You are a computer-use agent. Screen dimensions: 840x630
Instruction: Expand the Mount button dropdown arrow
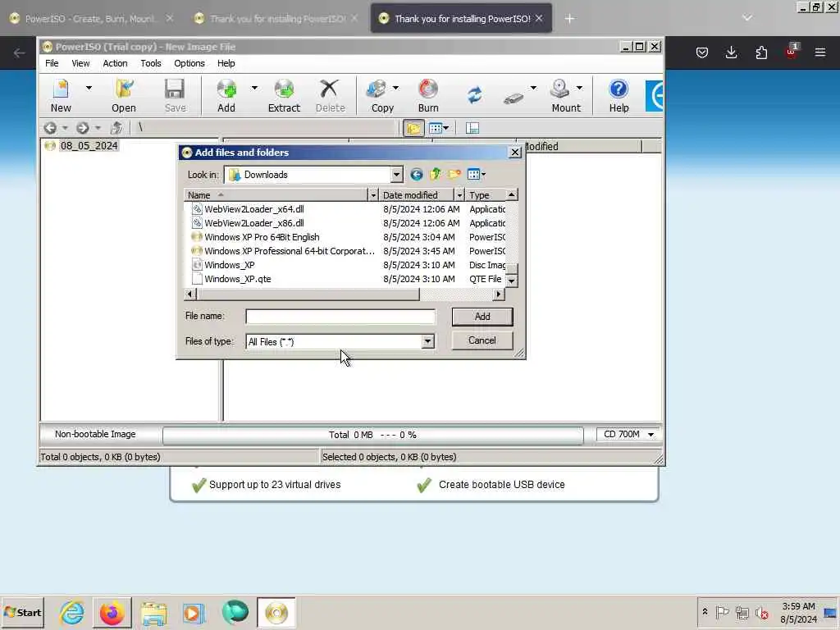[x=580, y=88]
